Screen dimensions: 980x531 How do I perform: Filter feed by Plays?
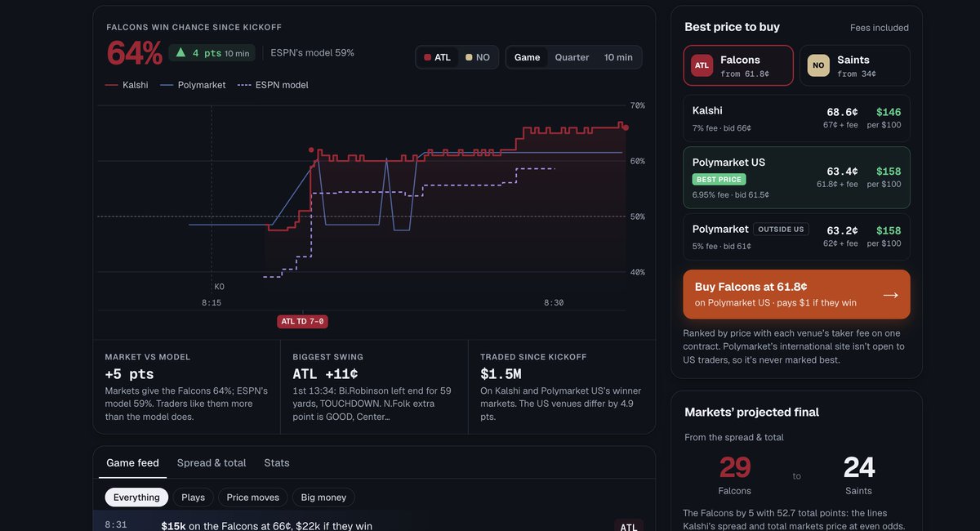point(194,498)
